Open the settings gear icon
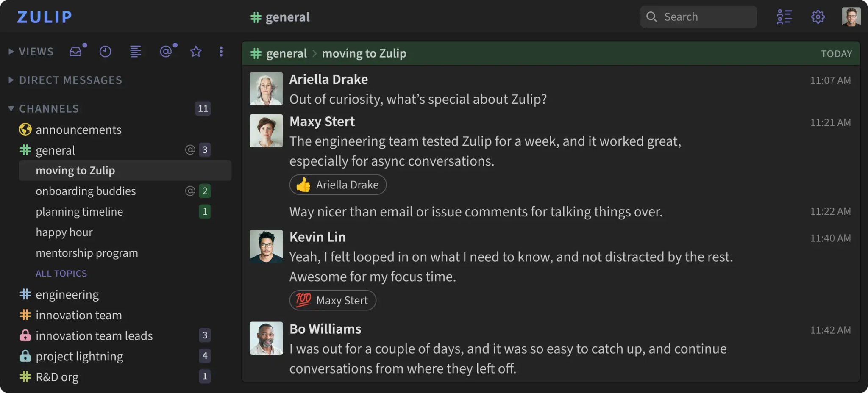Image resolution: width=868 pixels, height=393 pixels. pyautogui.click(x=818, y=17)
